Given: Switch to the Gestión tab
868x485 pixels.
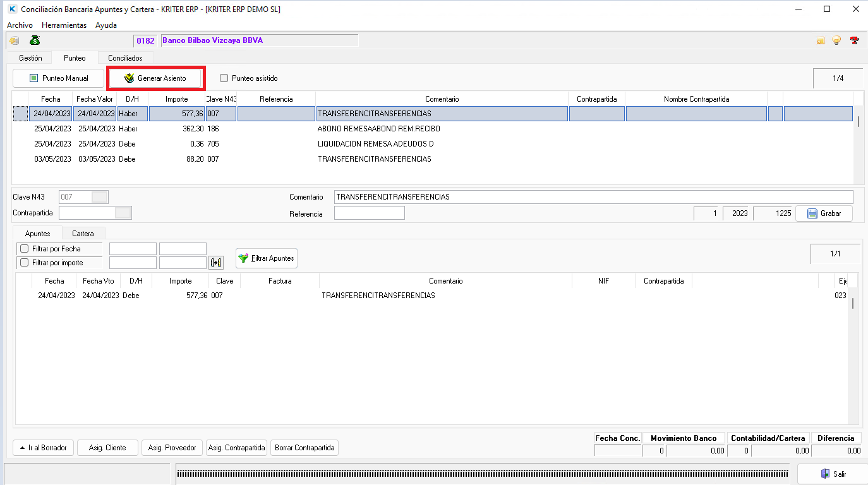Looking at the screenshot, I should click(x=30, y=58).
